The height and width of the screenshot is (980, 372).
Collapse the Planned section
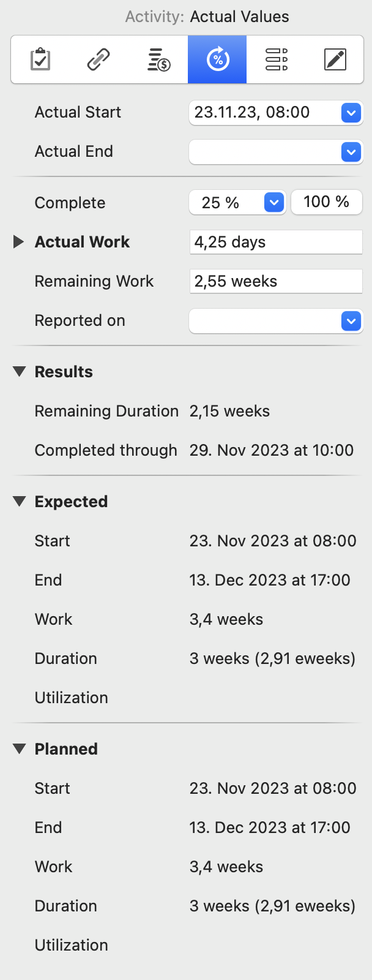click(20, 749)
